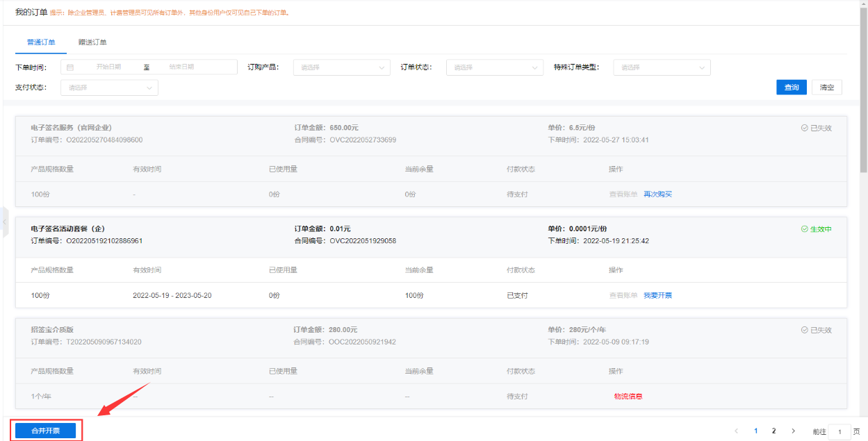868x441 pixels.
Task: Click 我要开票 link for the 电子签名活动套餐 order
Action: pyautogui.click(x=657, y=296)
